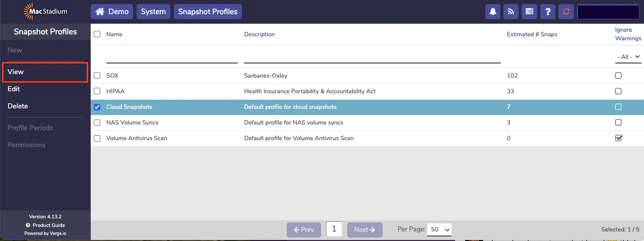Viewport: 644px width, 241px height.
Task: Open the Snapshot Profiles breadcrumb
Action: pyautogui.click(x=208, y=12)
